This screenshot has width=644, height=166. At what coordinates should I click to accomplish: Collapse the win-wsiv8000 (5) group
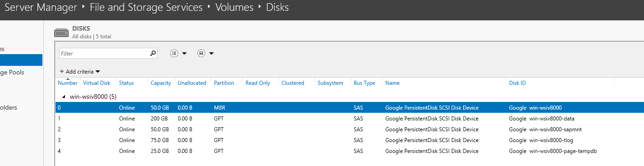(x=64, y=97)
